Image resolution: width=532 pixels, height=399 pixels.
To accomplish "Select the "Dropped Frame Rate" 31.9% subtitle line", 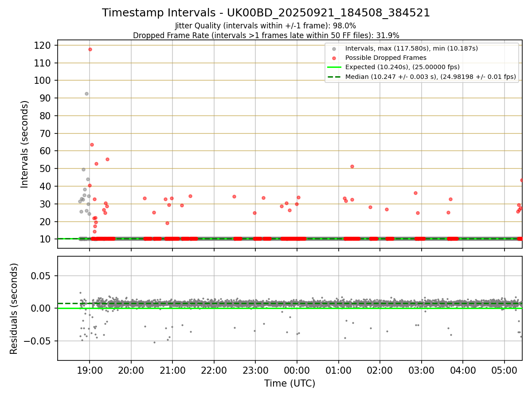I will (266, 35).
